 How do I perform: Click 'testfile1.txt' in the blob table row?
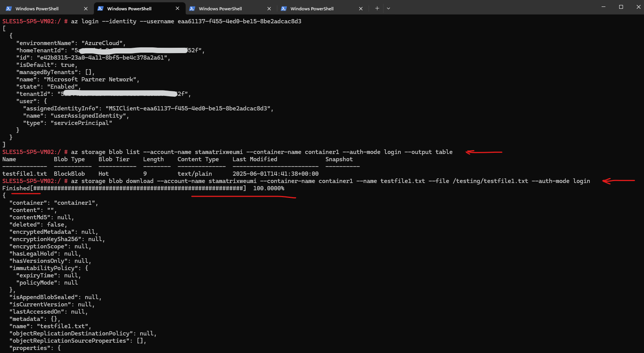click(x=24, y=174)
